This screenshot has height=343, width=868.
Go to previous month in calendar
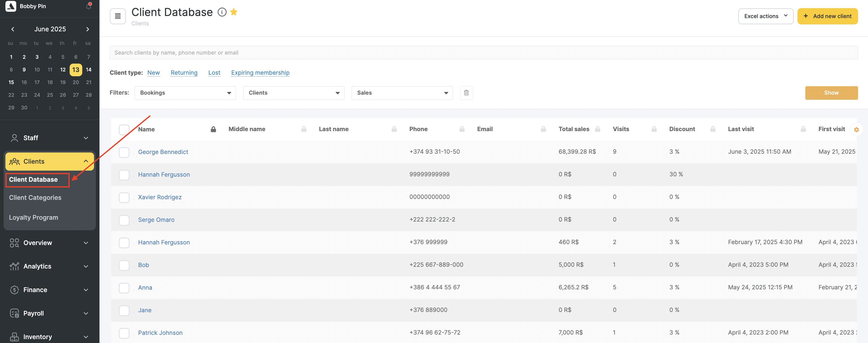[x=13, y=29]
